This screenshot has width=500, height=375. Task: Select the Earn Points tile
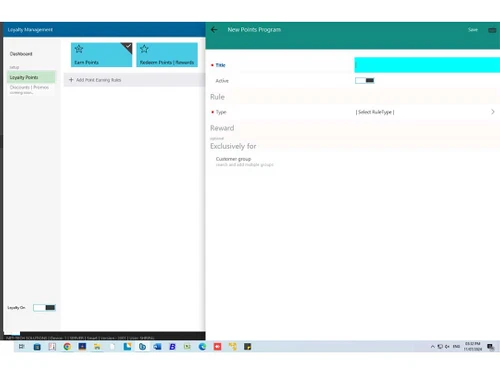click(x=101, y=55)
